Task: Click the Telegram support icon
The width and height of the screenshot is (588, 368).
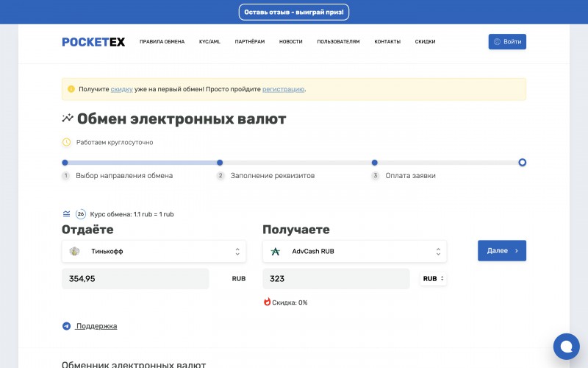Action: 66,326
